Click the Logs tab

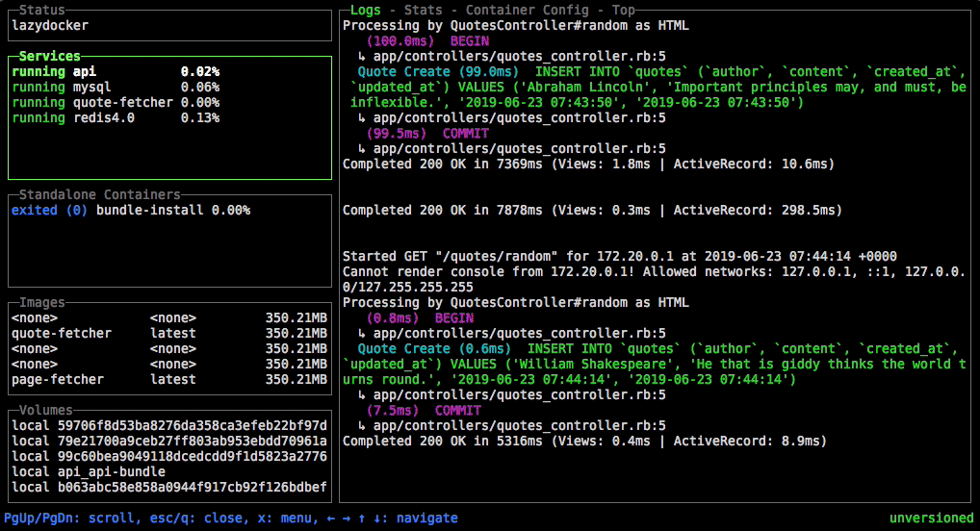tap(366, 11)
